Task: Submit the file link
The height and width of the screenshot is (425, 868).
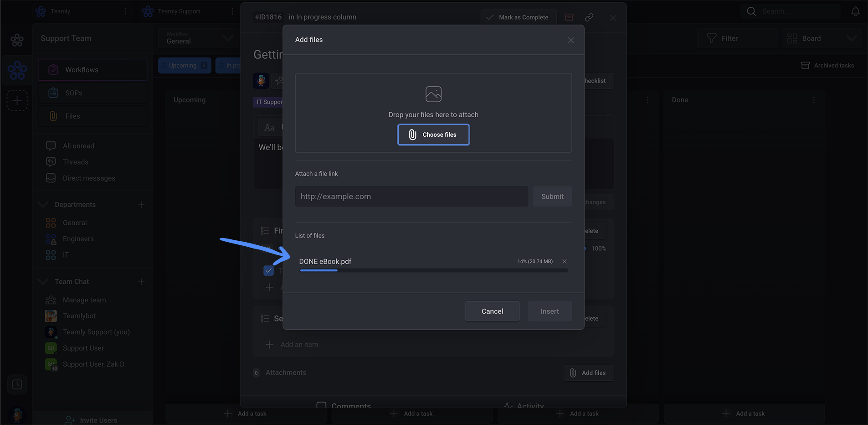Action: click(552, 197)
